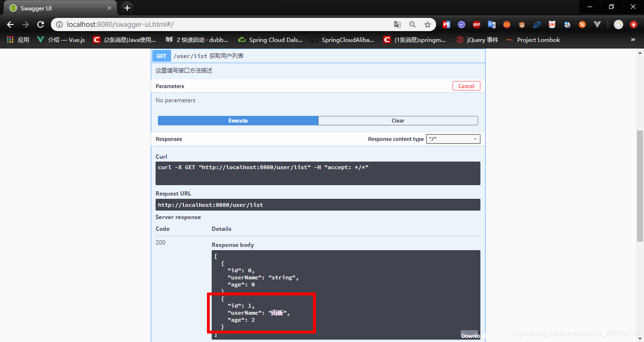Open the ABP Adblock Plus extension
This screenshot has height=342, width=644.
point(477,24)
